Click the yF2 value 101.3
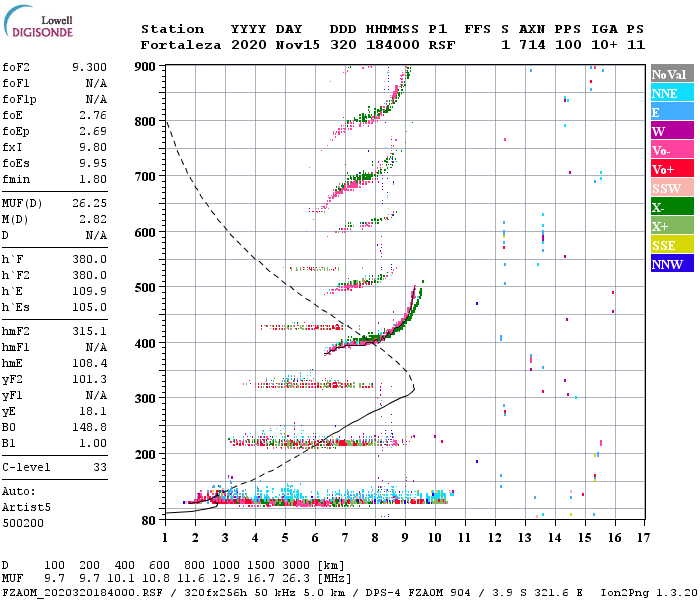 point(89,379)
